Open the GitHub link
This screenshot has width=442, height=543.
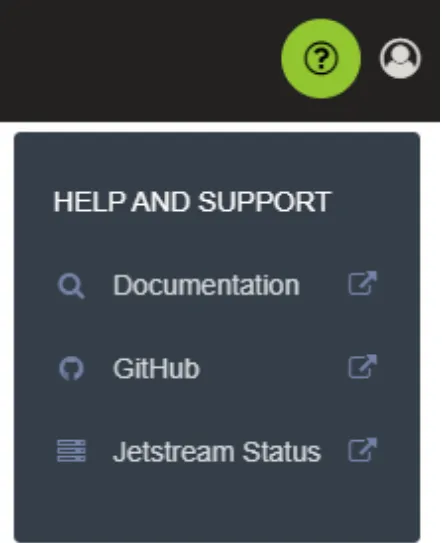(x=157, y=368)
